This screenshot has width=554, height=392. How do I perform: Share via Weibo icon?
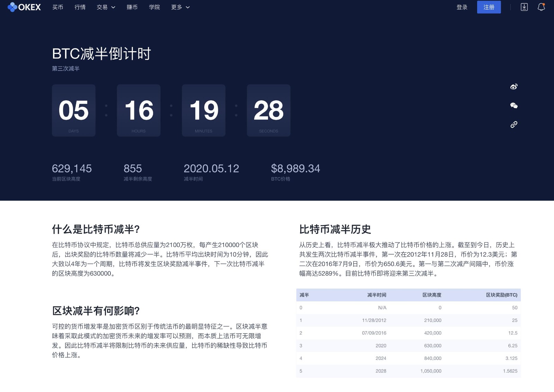point(514,86)
